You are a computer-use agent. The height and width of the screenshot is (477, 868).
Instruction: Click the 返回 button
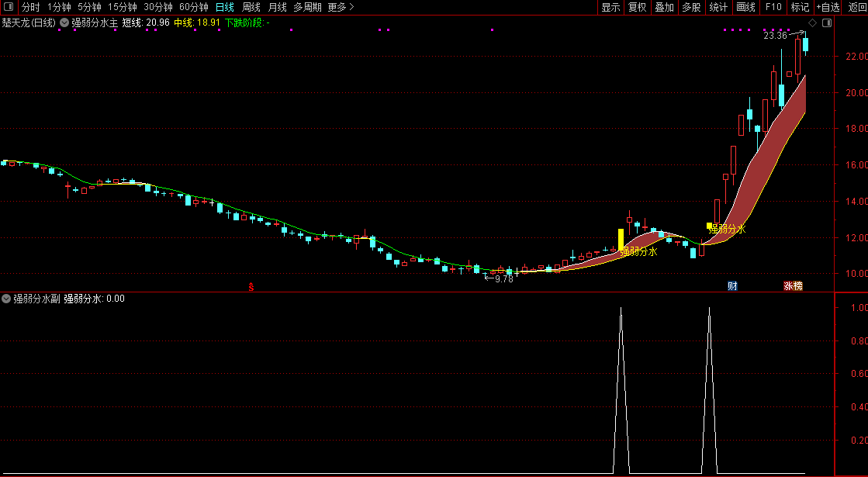click(856, 7)
